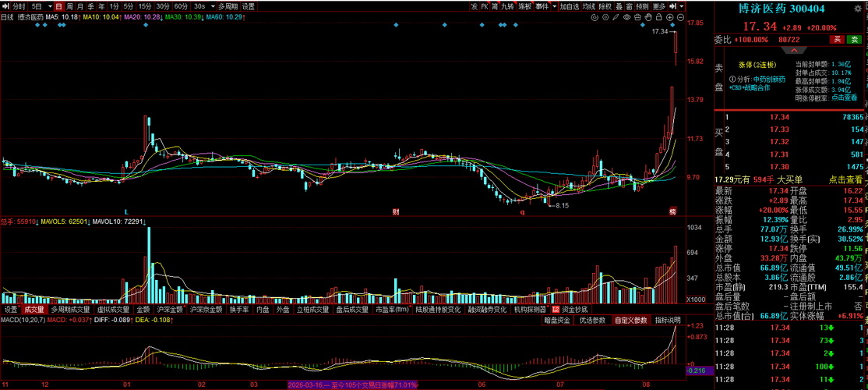The image size is (868, 390).
Task: Open the dropdown arrow next to 事件
Action: 553,7
